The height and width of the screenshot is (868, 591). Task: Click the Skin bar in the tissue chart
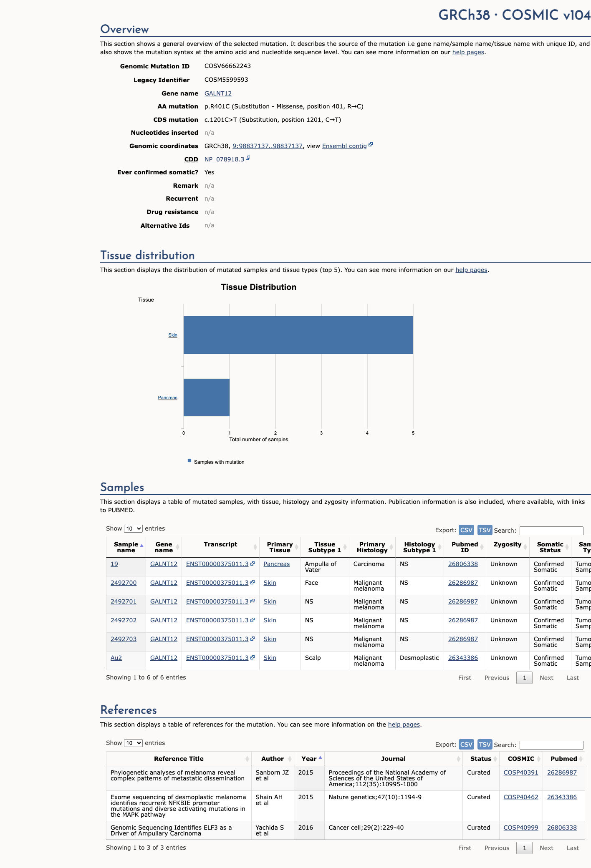(298, 335)
